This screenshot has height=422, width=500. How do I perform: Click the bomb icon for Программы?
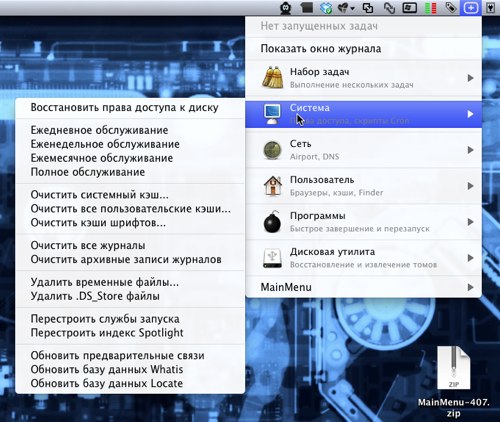point(272,221)
